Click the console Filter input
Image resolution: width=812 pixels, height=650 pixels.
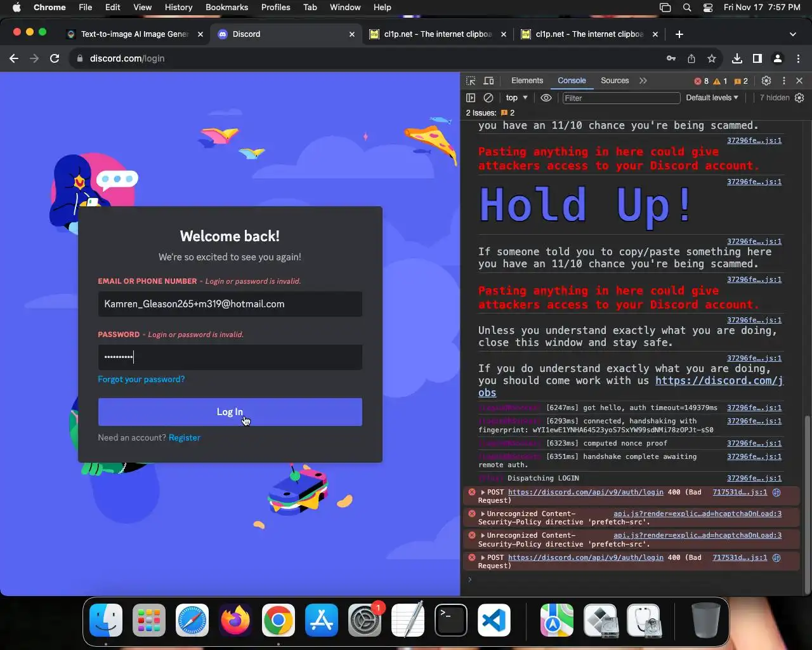(x=621, y=98)
